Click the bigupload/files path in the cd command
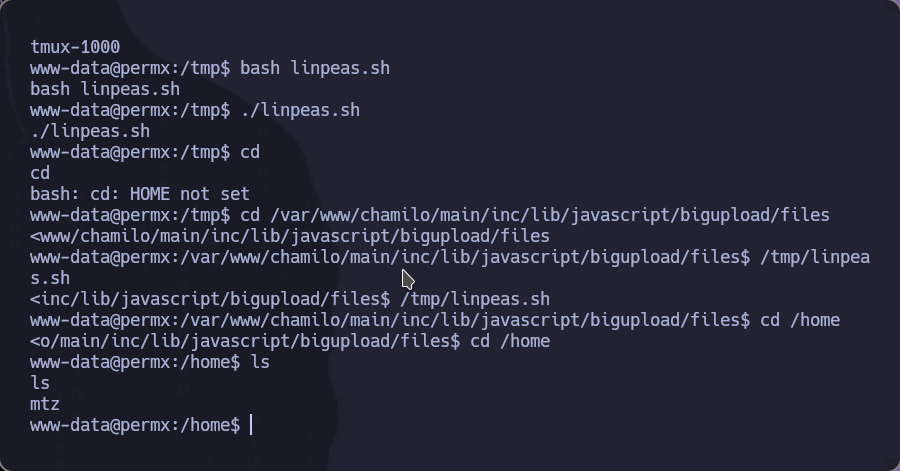900x471 pixels. pos(754,215)
